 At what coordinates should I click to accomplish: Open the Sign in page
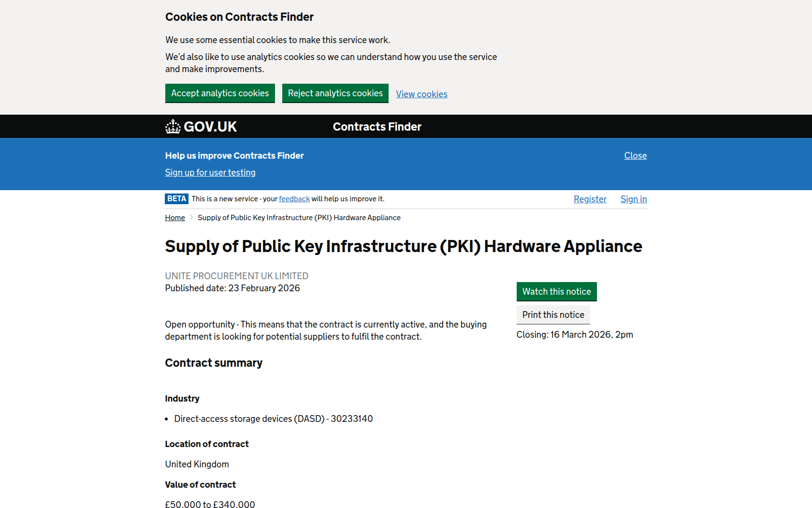coord(633,199)
